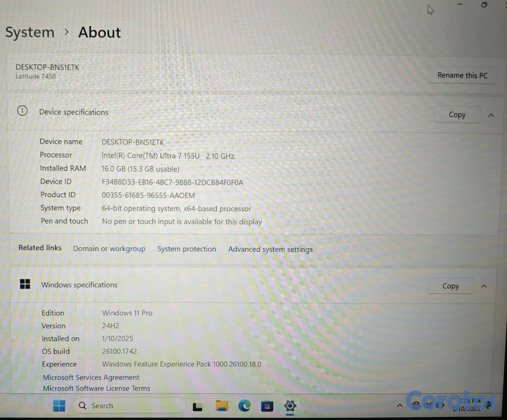Click the network globe tray icon
Screen dimensions: 507x420
pyautogui.click(x=416, y=406)
